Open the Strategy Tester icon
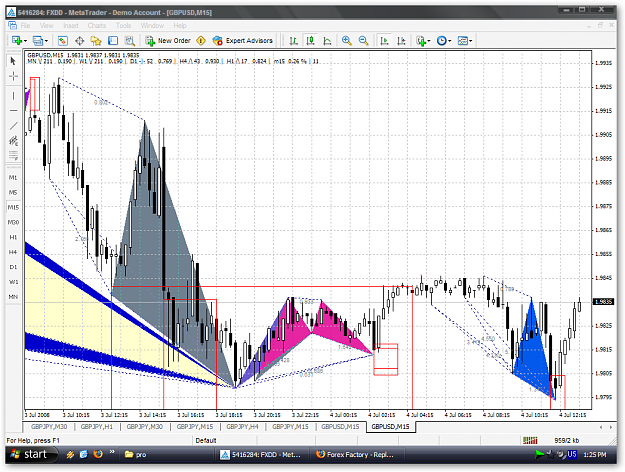 click(x=129, y=41)
